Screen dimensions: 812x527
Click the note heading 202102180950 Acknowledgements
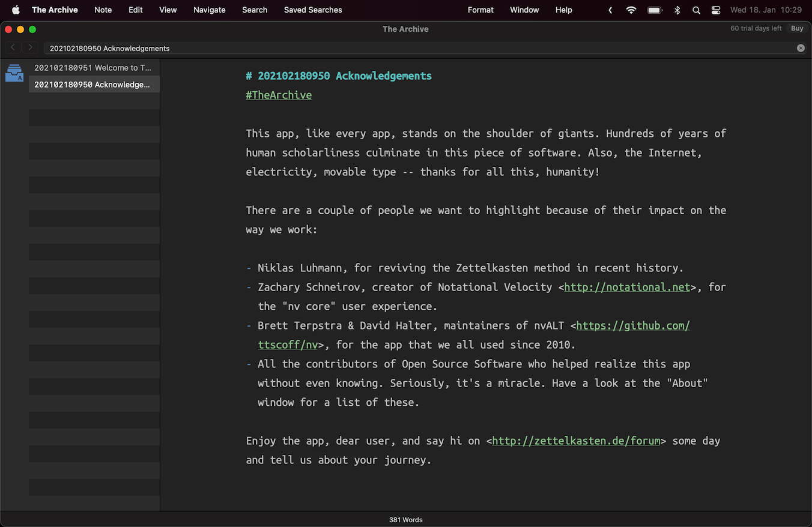(339, 76)
